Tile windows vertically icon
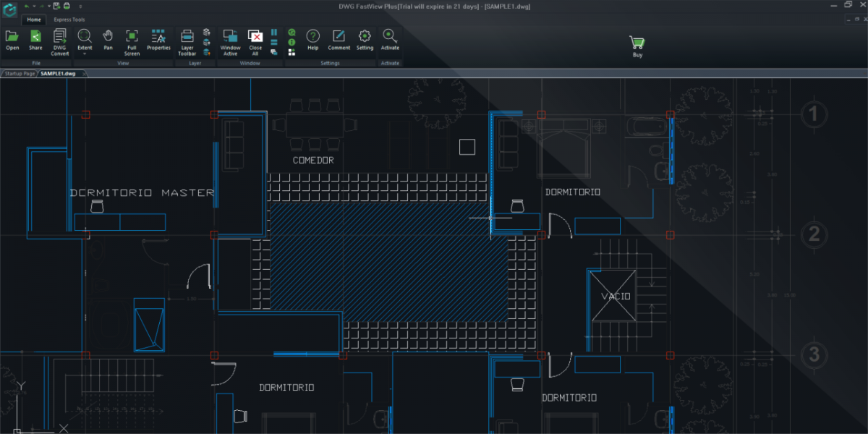 pos(274,33)
